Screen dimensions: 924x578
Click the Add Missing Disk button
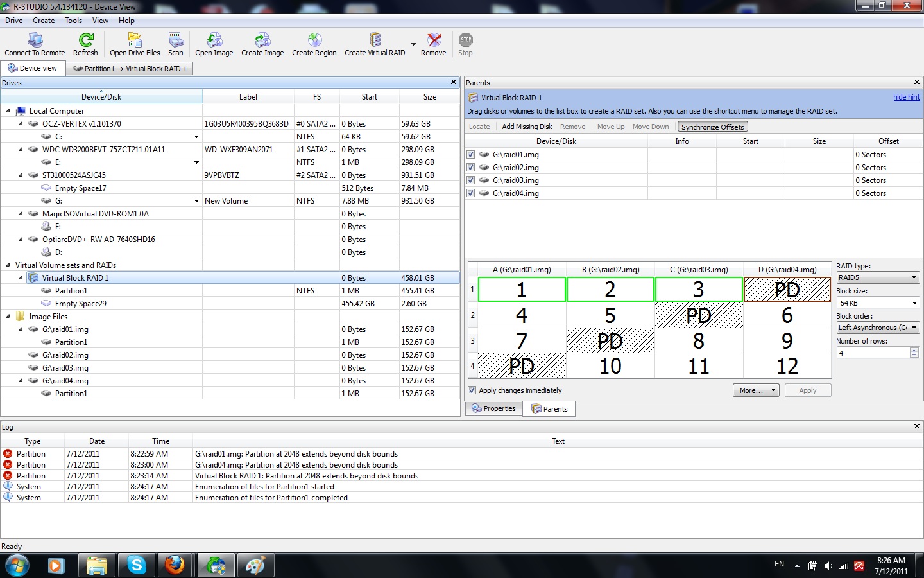[527, 127]
